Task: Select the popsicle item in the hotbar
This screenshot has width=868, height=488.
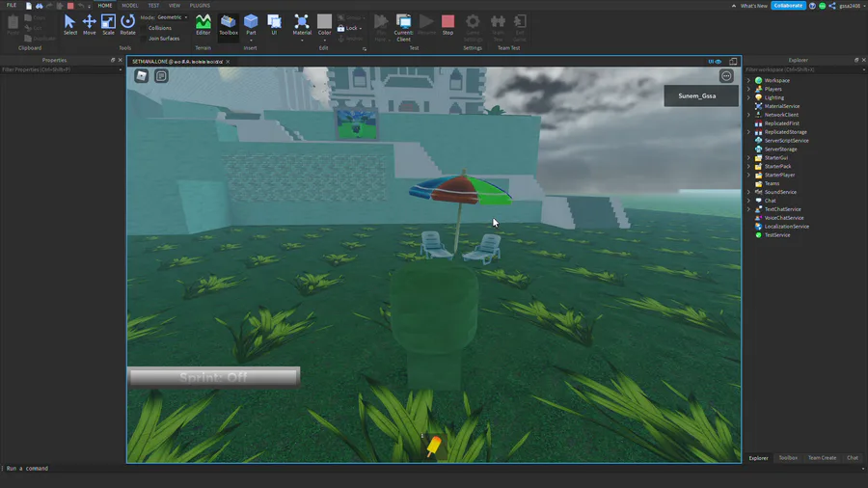Action: (433, 446)
